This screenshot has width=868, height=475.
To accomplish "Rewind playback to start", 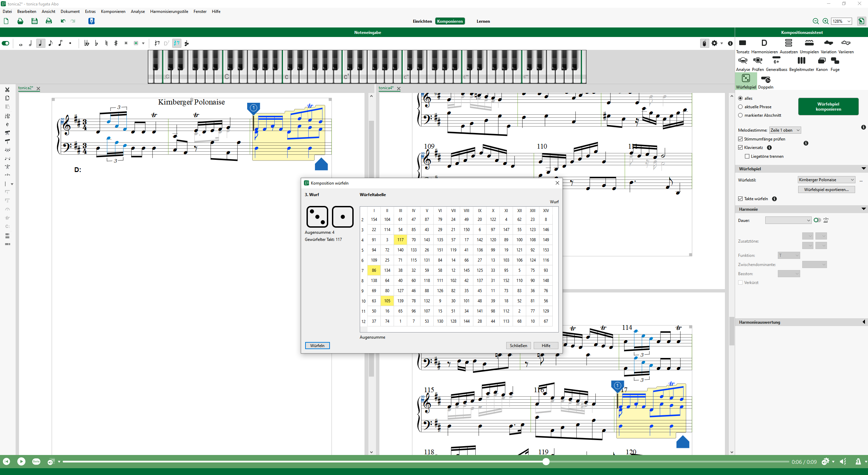I will tap(6, 461).
